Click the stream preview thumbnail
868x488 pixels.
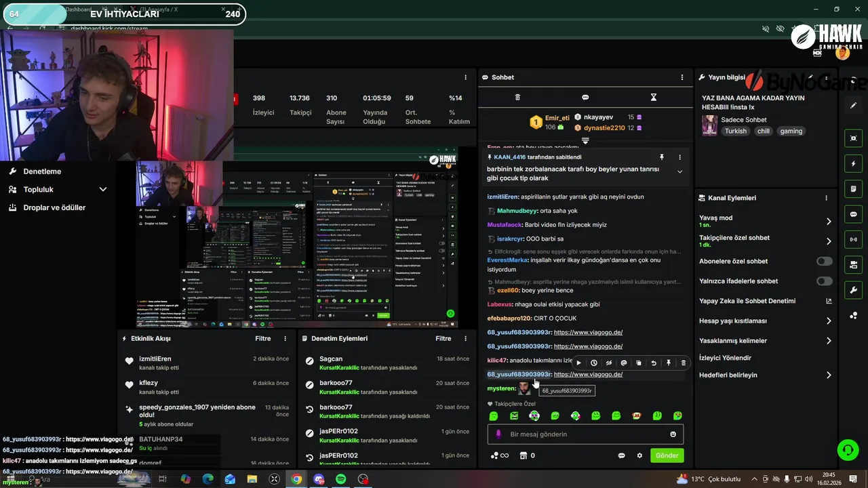[x=297, y=244]
